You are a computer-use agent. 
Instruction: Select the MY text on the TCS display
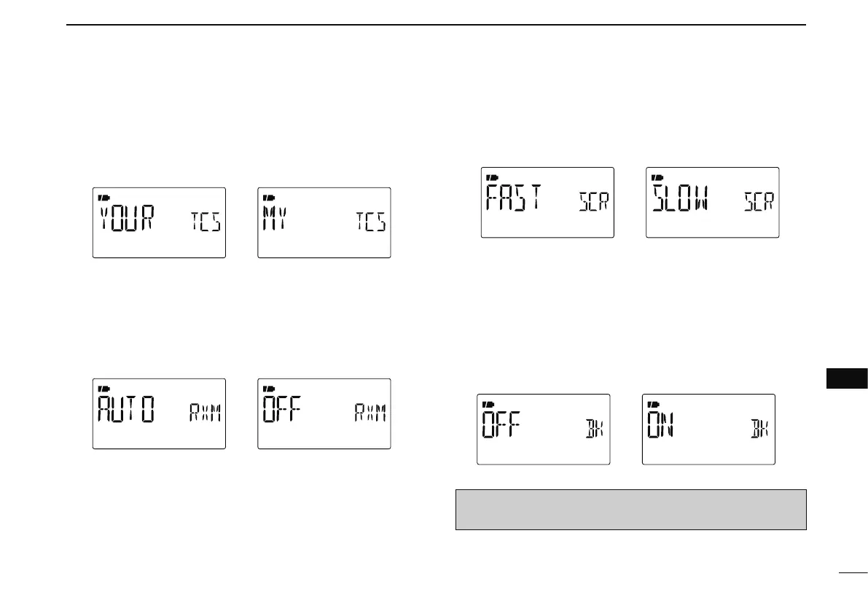tap(275, 217)
